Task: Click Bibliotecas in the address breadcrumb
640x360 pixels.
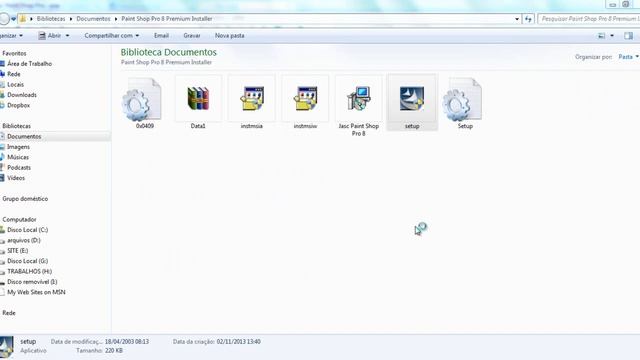Action: (x=51, y=19)
